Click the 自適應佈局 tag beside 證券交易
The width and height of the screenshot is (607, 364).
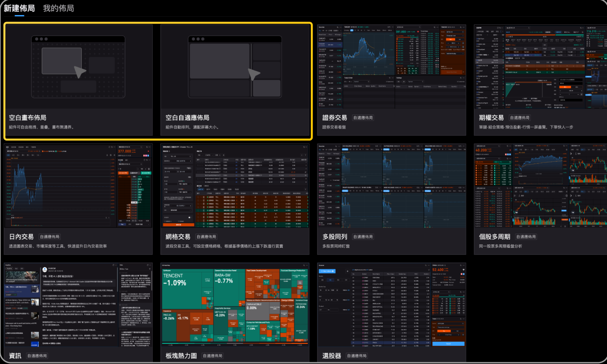point(363,118)
